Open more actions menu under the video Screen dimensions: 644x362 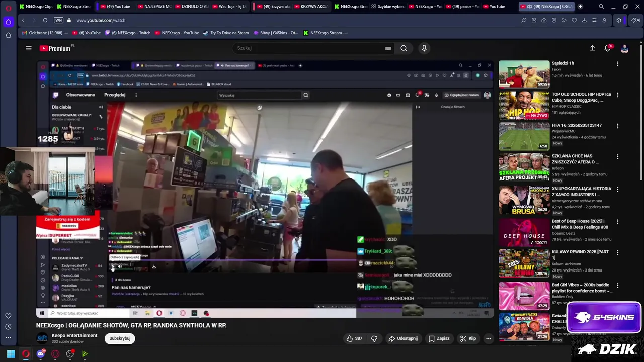488,338
